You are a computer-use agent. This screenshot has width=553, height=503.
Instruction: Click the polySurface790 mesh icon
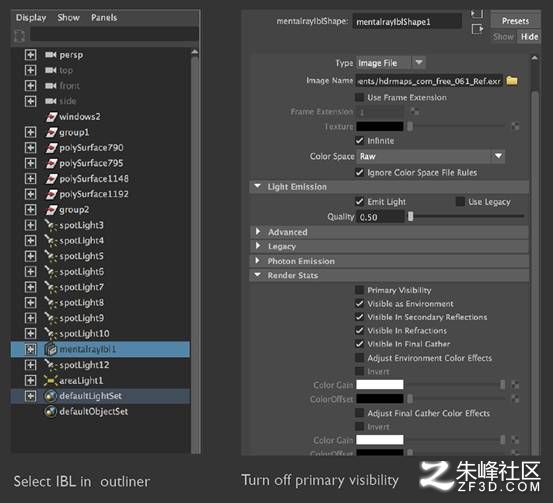51,148
